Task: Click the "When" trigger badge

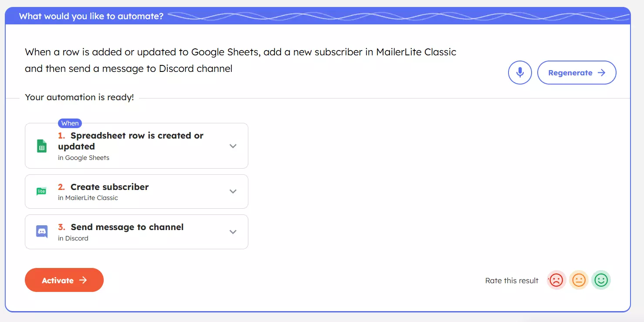Action: coord(70,123)
